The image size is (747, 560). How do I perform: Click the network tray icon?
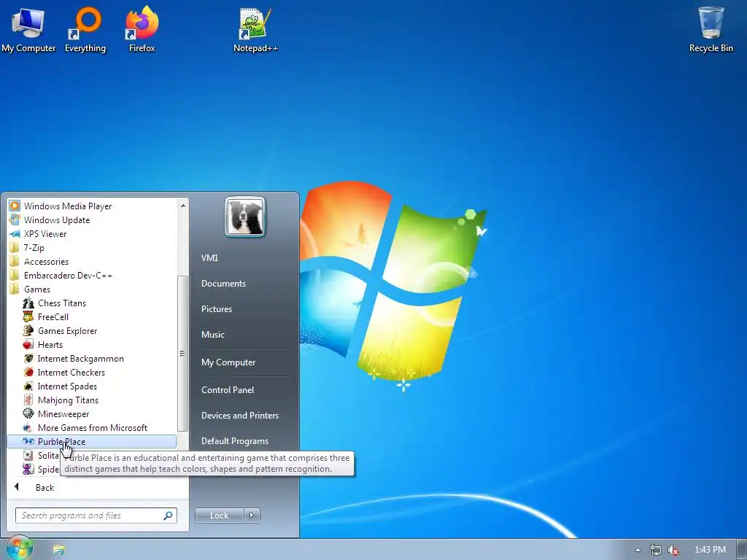[x=656, y=550]
